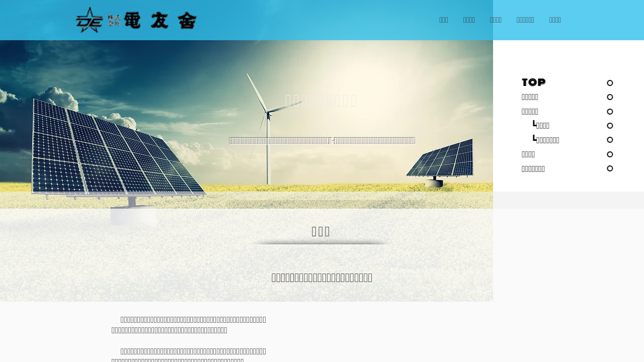Click the third circle in the side menu
Image resolution: width=644 pixels, height=362 pixels.
610,112
